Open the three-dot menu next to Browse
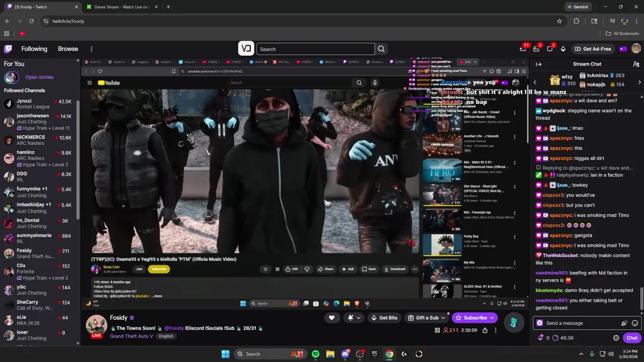The height and width of the screenshot is (362, 644). (92, 49)
